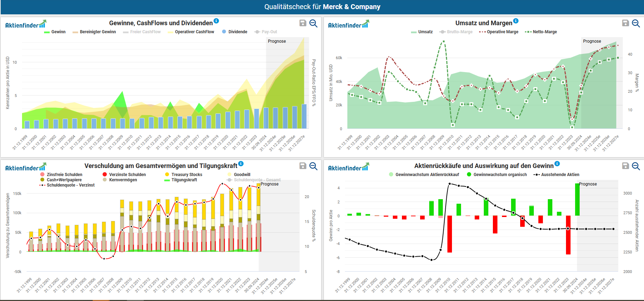This screenshot has width=644, height=301.
Task: Zoom the Aktienrückkäufe chart
Action: click(636, 166)
